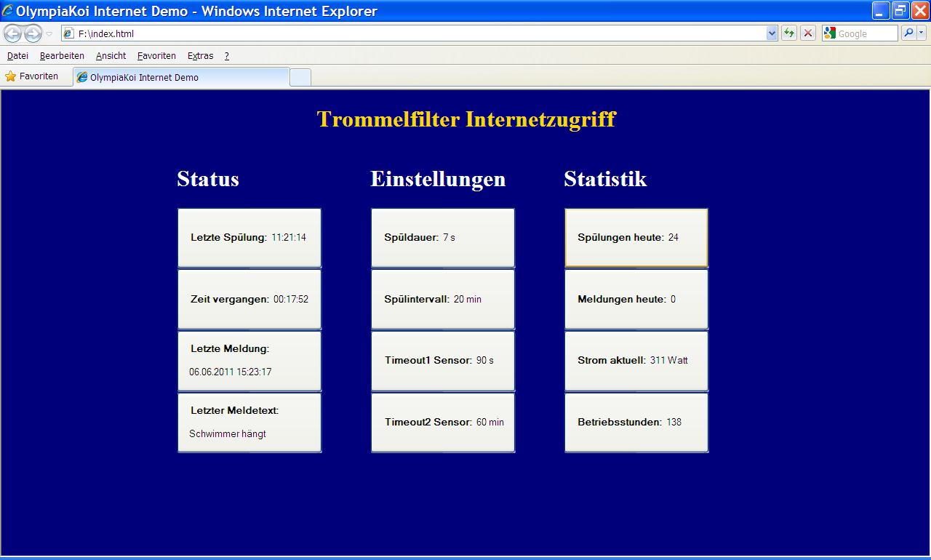
Task: Click the browser Forward arrow button
Action: (33, 33)
